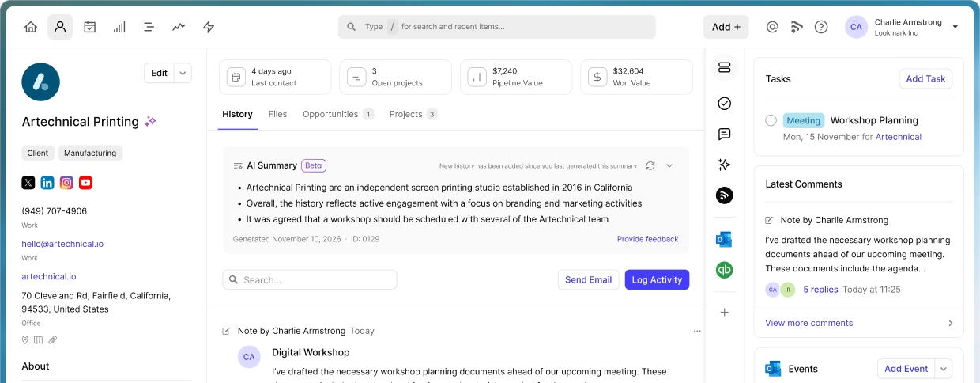Open the Projects list icon
The height and width of the screenshot is (383, 980).
(x=149, y=27)
